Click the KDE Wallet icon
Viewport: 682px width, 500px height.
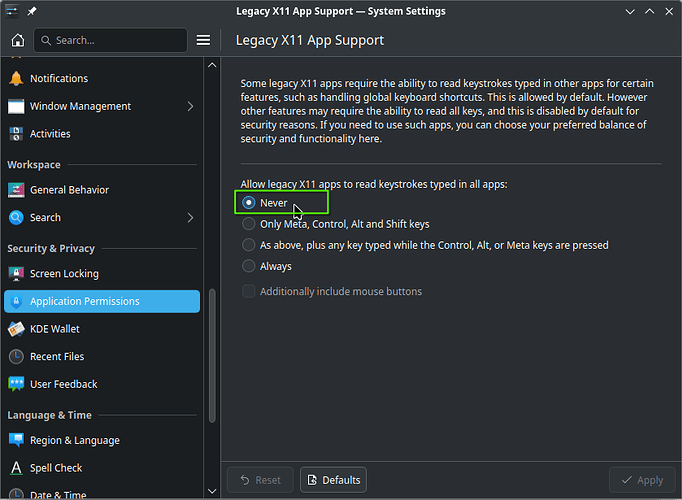coord(16,329)
